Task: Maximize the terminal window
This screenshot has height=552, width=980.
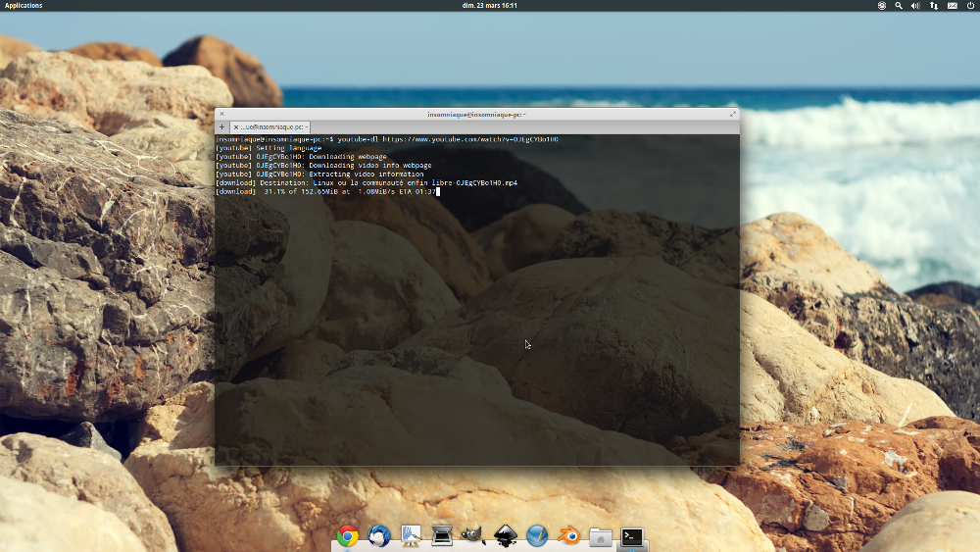Action: (x=732, y=115)
